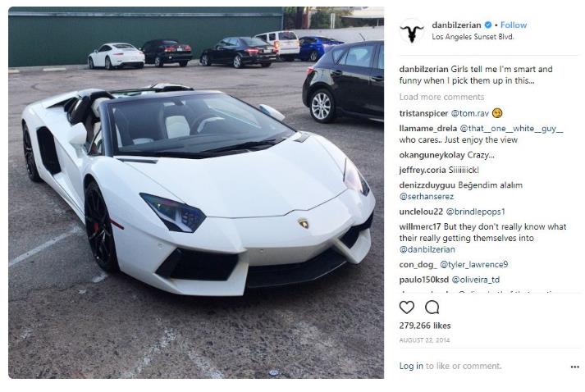View the 279,266 likes list
Image resolution: width=585 pixels, height=392 pixels.
(424, 326)
